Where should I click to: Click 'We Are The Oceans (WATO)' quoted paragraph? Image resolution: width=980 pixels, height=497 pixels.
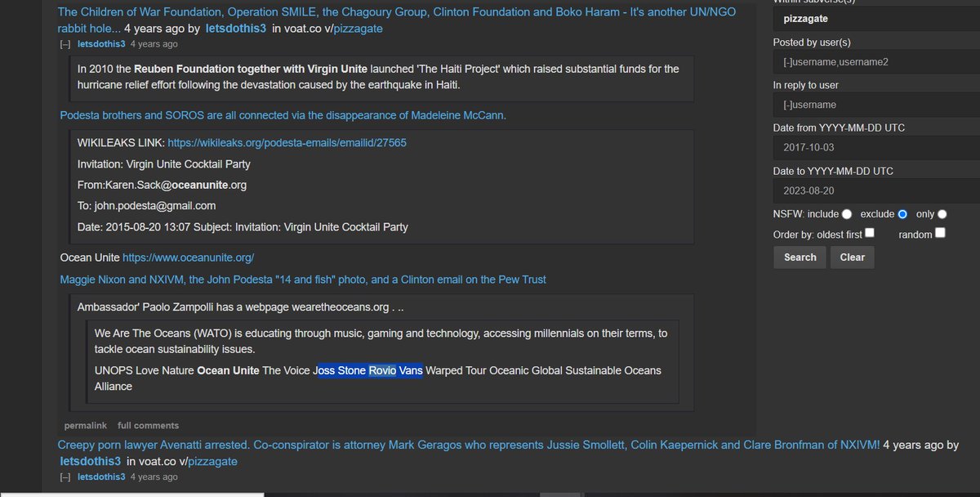click(381, 341)
